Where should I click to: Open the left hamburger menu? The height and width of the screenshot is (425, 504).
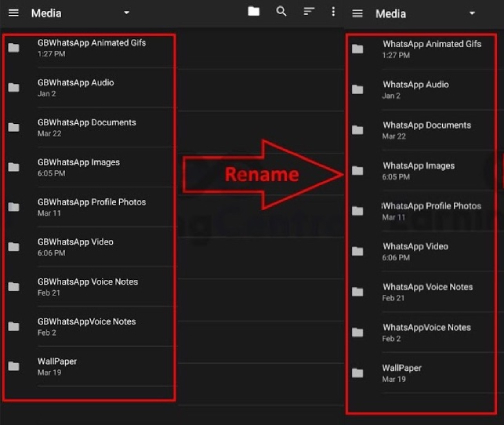14,13
